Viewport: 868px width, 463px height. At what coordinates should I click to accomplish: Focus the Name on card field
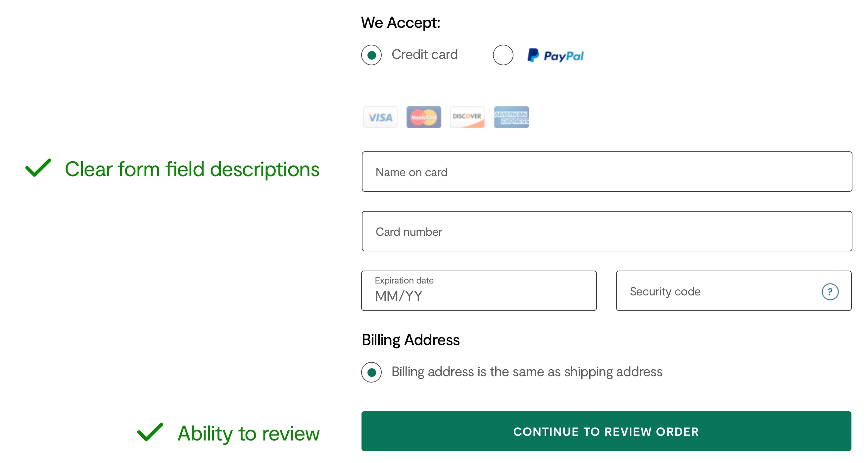[x=607, y=172]
